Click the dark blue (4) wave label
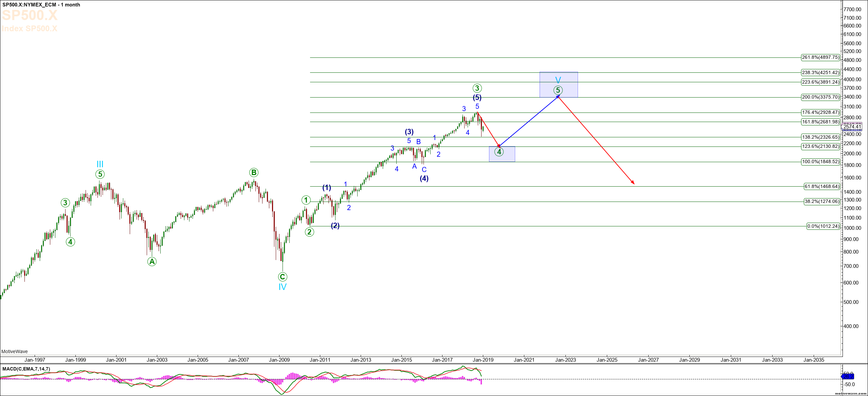Viewport: 868px width, 396px height. pyautogui.click(x=424, y=178)
